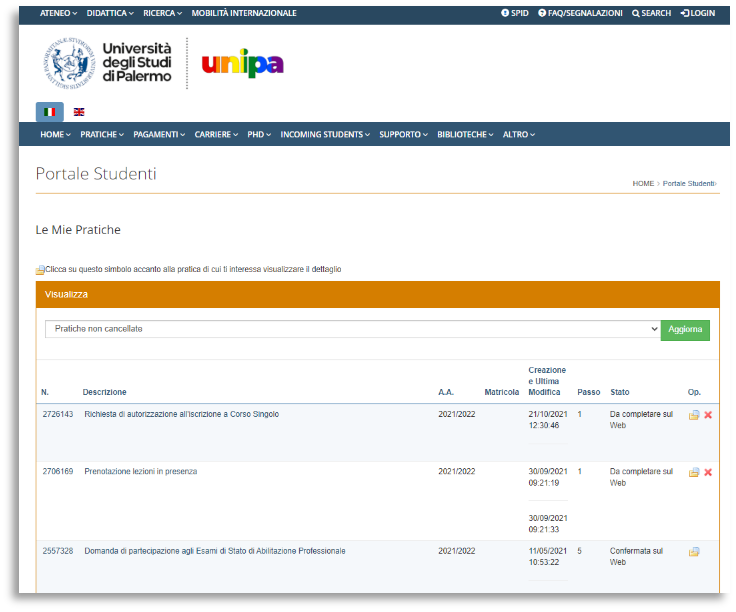736x612 pixels.
Task: Open 'Pratiche non cancellate' filter dropdown
Action: [353, 329]
